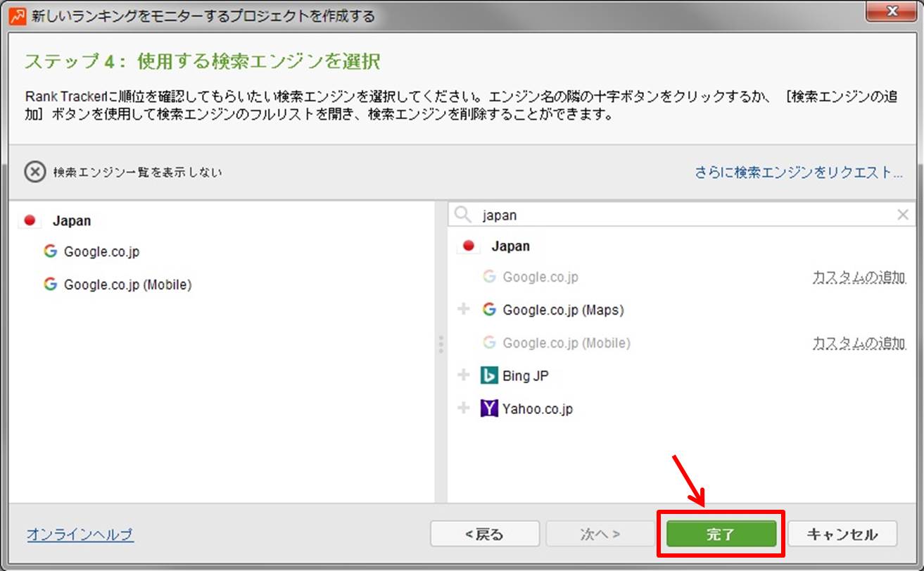The width and height of the screenshot is (924, 571).
Task: Hide the search engine list via circled X
Action: [x=35, y=172]
